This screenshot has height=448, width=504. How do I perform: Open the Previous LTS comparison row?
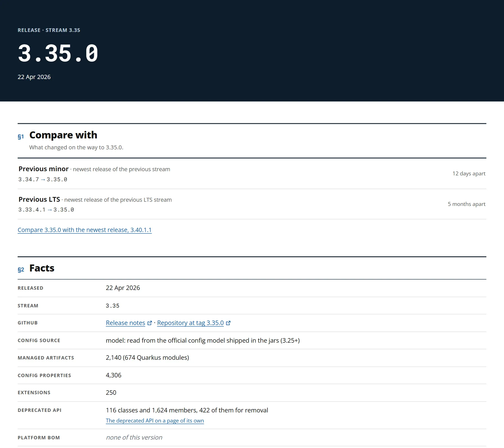click(x=252, y=204)
